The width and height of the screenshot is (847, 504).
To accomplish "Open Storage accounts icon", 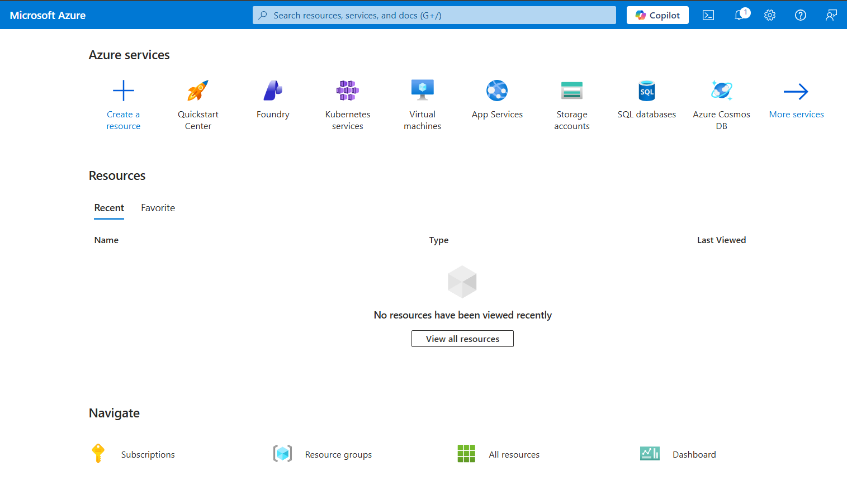I will pos(572,91).
